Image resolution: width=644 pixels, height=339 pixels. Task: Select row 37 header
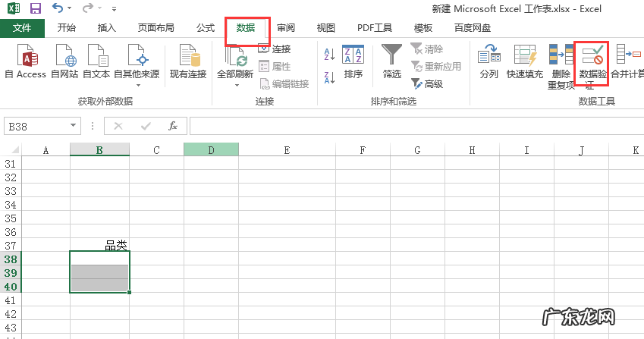(11, 246)
